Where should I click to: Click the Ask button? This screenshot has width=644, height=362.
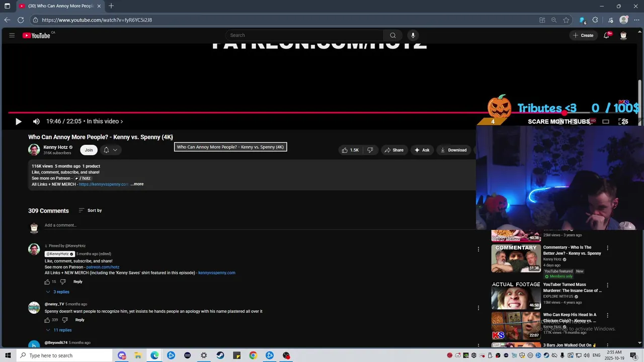(x=422, y=150)
